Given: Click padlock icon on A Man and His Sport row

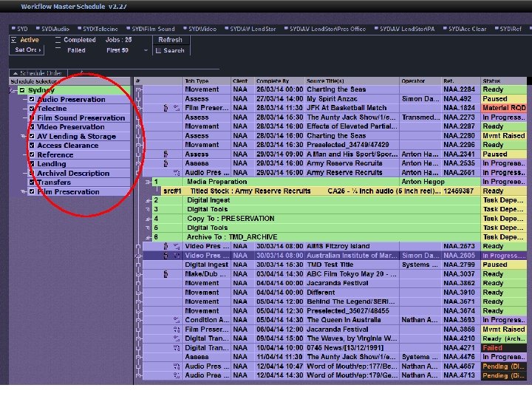Looking at the screenshot, I should click(x=166, y=154).
